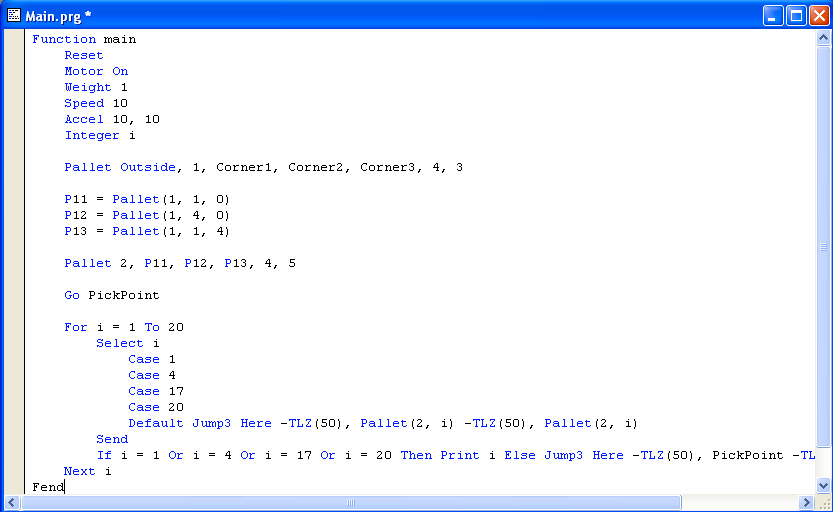Click the 'For i = 1 To 20' line

pyautogui.click(x=124, y=327)
